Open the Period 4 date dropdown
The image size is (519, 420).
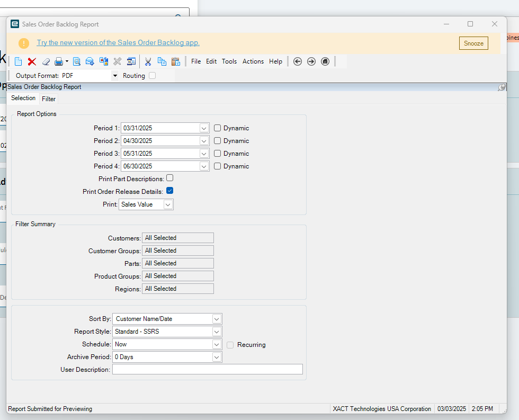point(204,166)
